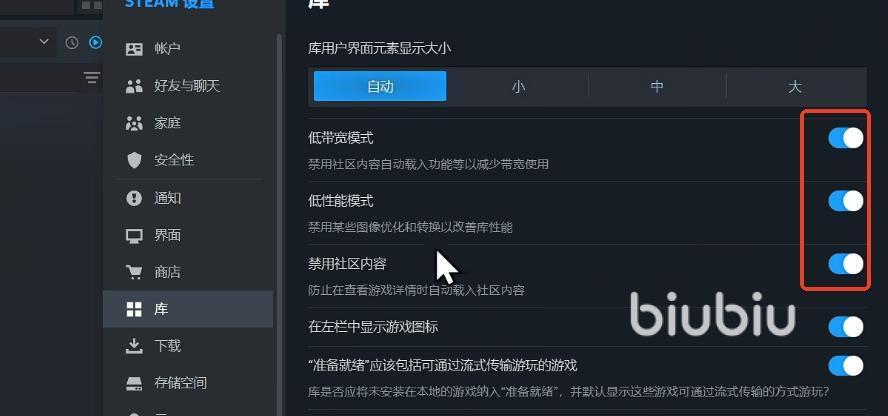Click the 存储空间 drive icon
Screen dimensions: 888x416
(x=134, y=384)
